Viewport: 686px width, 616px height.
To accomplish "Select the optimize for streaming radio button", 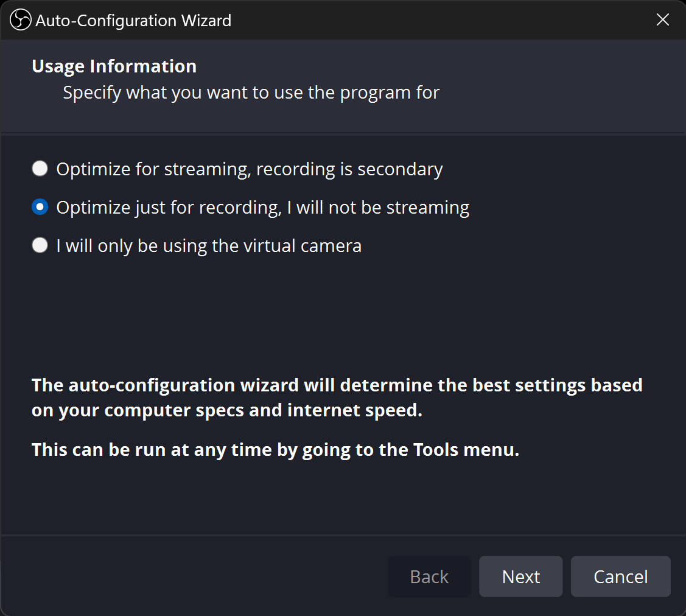I will (x=40, y=169).
